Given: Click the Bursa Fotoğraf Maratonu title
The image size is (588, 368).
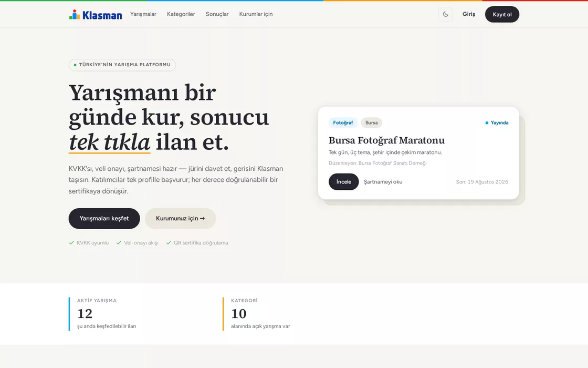Looking at the screenshot, I should tap(386, 140).
